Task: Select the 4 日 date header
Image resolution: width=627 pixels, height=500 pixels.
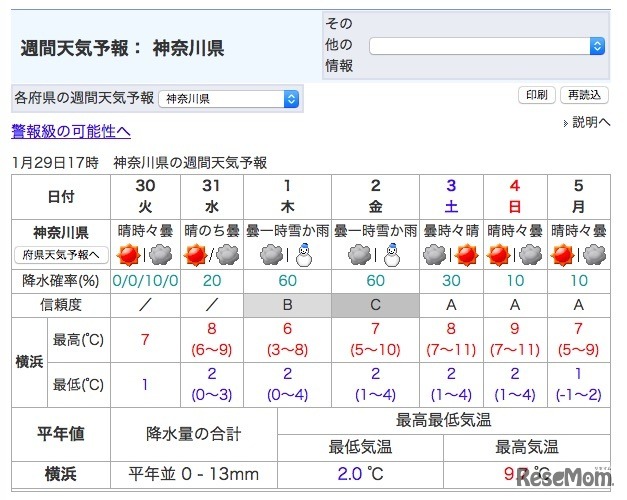Action: coord(515,196)
